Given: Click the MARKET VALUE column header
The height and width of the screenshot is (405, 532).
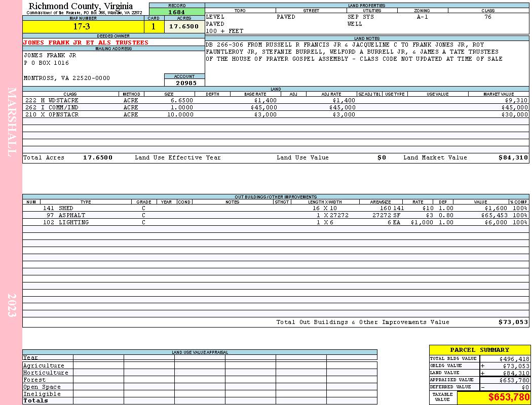Looking at the screenshot, I should pos(499,94).
